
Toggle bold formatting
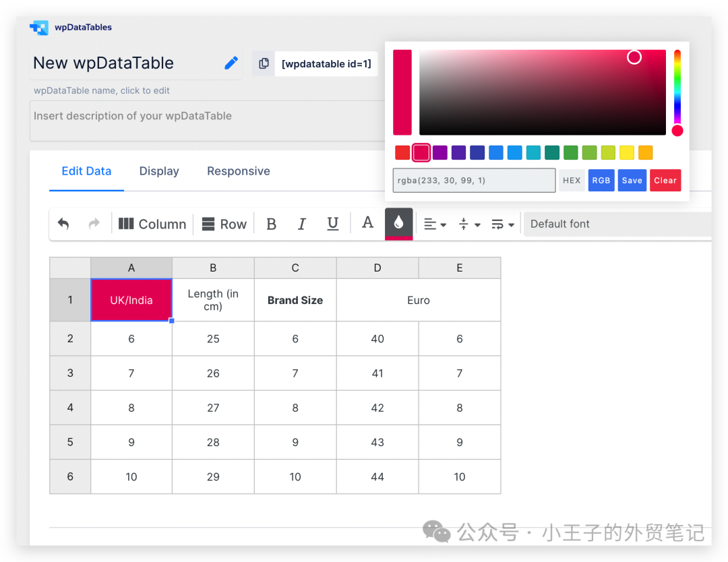(x=272, y=224)
